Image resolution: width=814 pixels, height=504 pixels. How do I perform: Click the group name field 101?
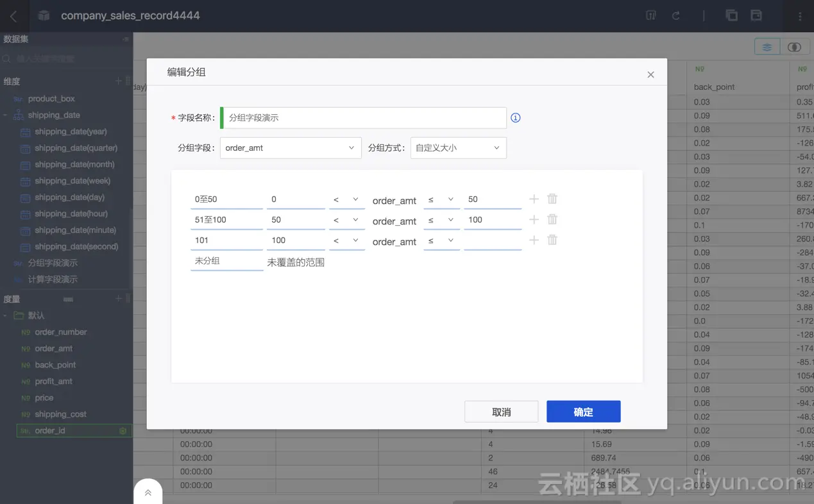pyautogui.click(x=226, y=240)
